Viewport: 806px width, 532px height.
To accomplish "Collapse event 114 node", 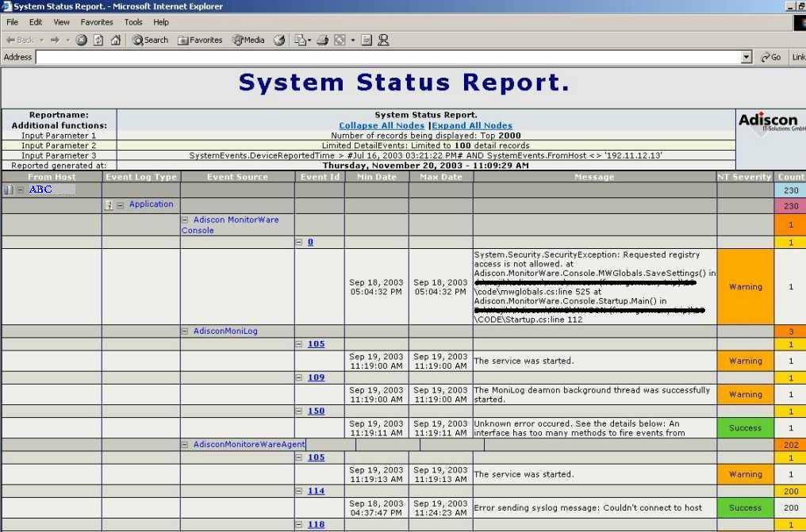I will (299, 491).
